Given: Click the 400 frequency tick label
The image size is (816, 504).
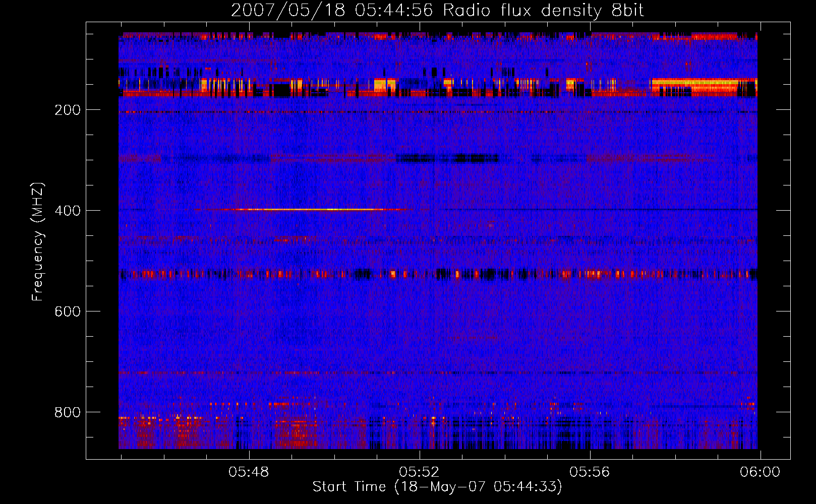Looking at the screenshot, I should pos(68,211).
